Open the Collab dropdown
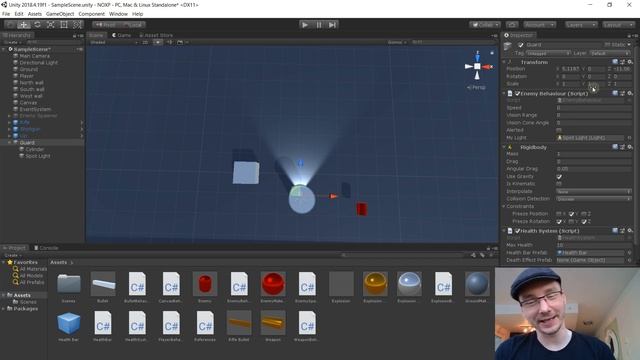The width and height of the screenshot is (640, 360). click(485, 25)
